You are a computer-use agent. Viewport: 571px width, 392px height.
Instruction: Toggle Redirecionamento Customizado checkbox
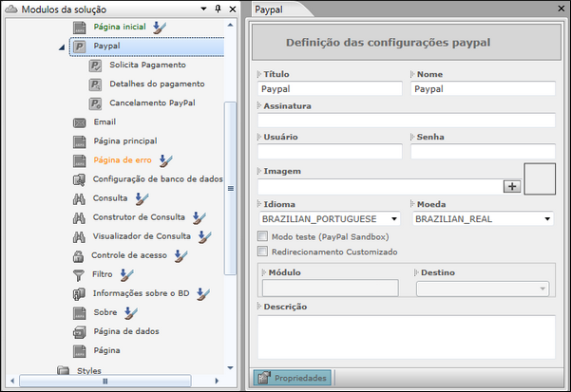coord(263,252)
